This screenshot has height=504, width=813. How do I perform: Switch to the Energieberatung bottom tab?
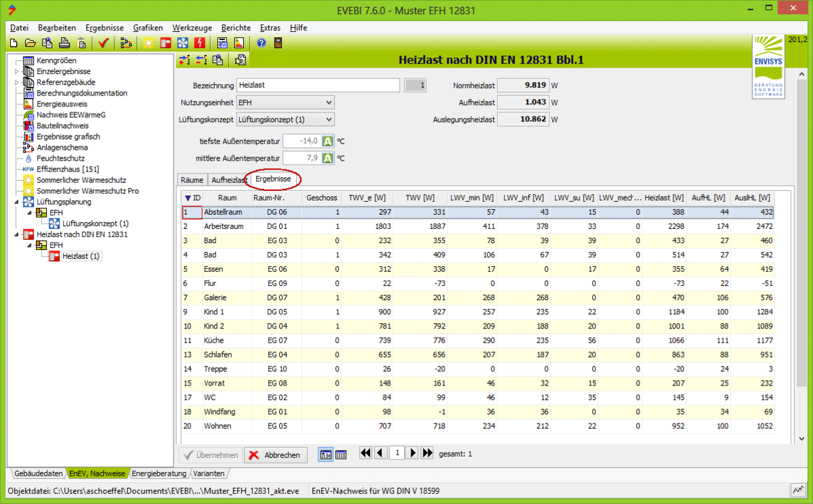159,473
